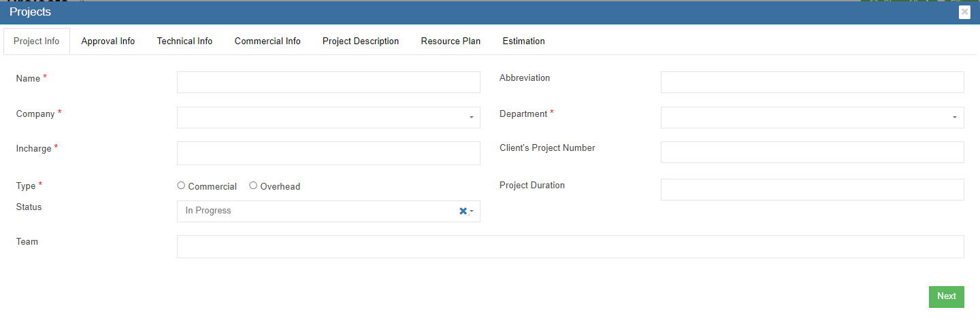
Task: Click into the Incharge field
Action: [x=328, y=153]
